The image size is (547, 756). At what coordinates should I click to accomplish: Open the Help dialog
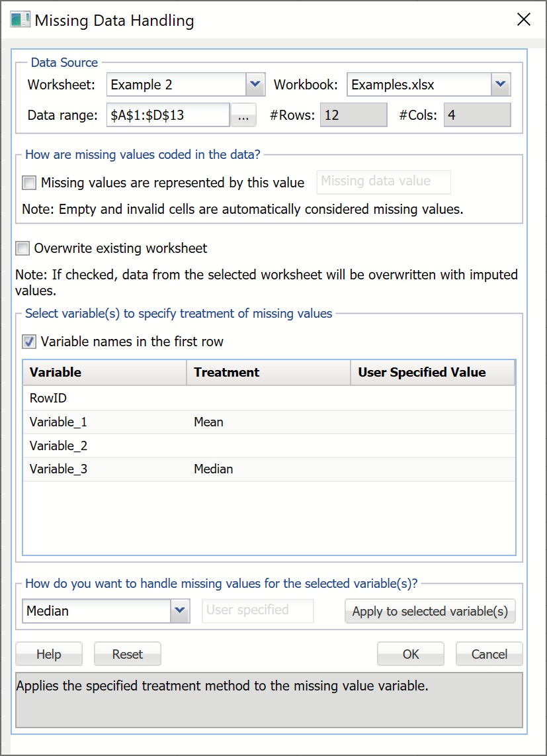point(48,653)
